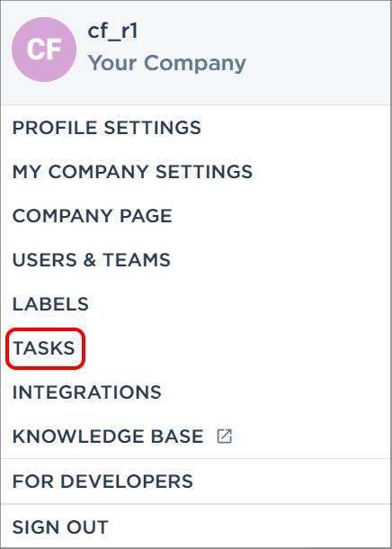Open Integrations
This screenshot has height=549, width=392.
86,392
